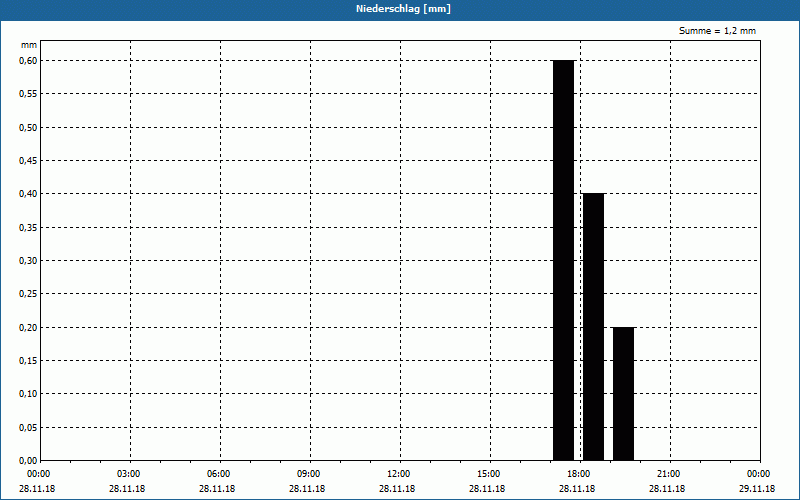Viewport: 800px width, 500px height.
Task: Click the 0,60 y-axis label
Action: [28, 61]
